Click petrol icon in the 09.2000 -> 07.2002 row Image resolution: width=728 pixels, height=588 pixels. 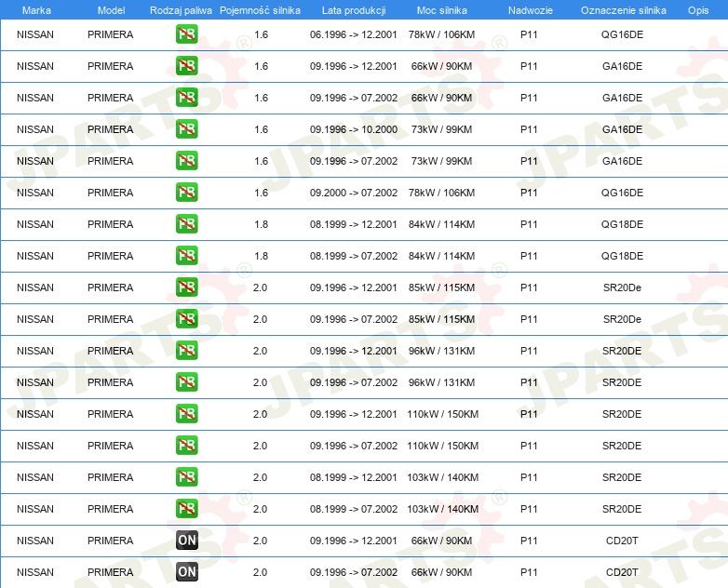pyautogui.click(x=186, y=193)
